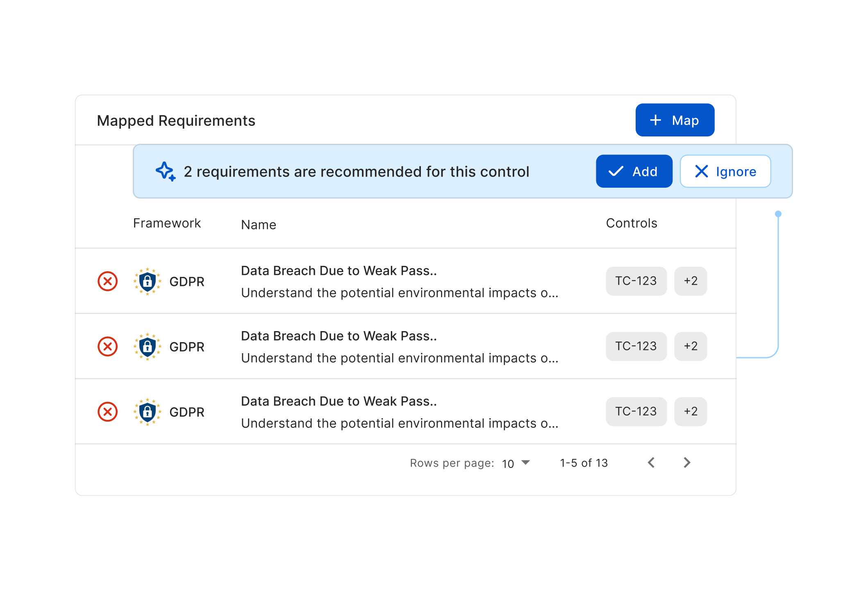Expand the +2 controls chip in third row
The image size is (868, 590).
691,411
